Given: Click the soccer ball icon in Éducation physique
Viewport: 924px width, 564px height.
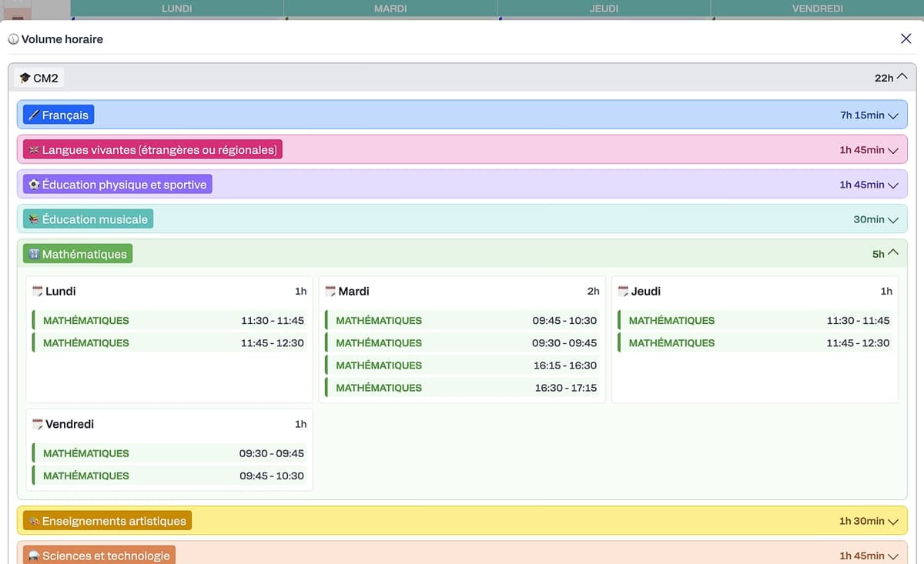Looking at the screenshot, I should point(34,185).
